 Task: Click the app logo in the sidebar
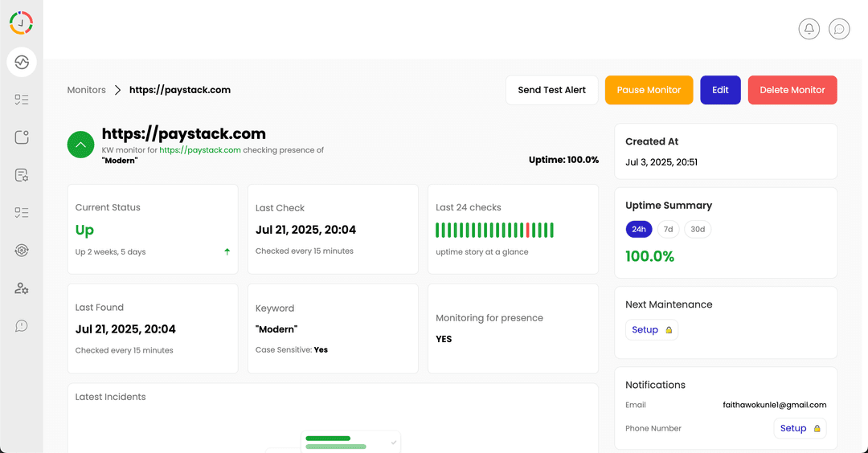(x=21, y=22)
